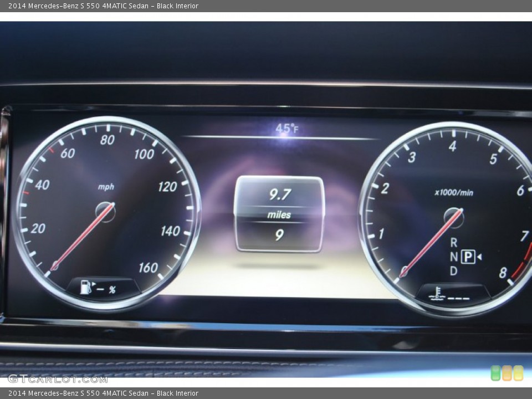Viewport: 532px width, 399px height.
Task: Click the 3 mark on tachometer
Action: 412,157
